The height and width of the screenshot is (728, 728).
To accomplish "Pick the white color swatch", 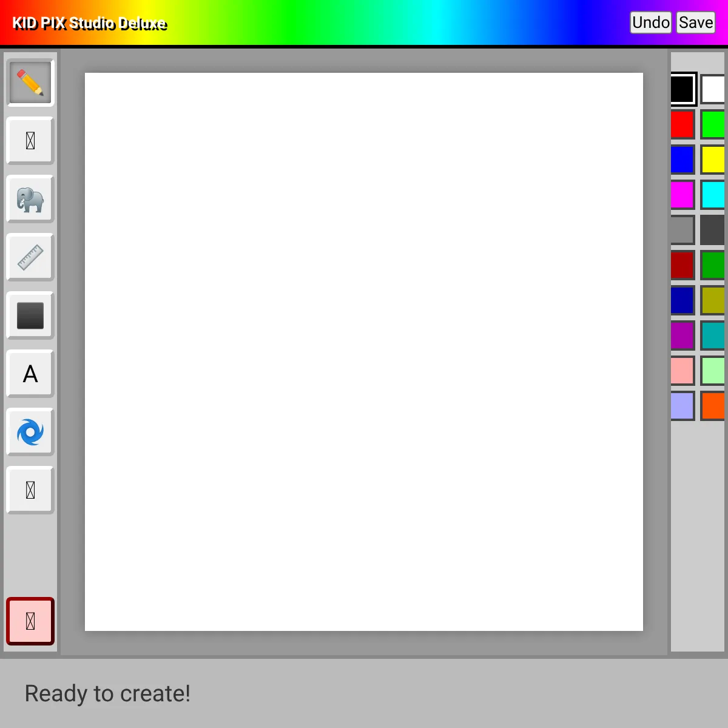I will pyautogui.click(x=713, y=89).
